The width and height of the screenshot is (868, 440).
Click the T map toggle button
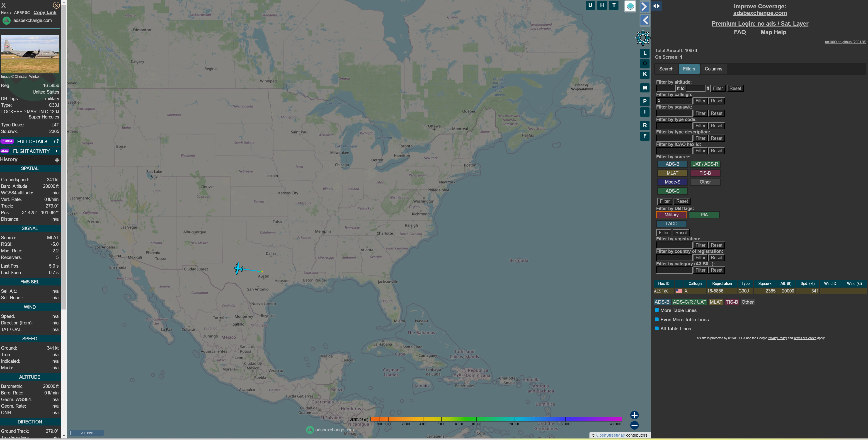point(613,5)
